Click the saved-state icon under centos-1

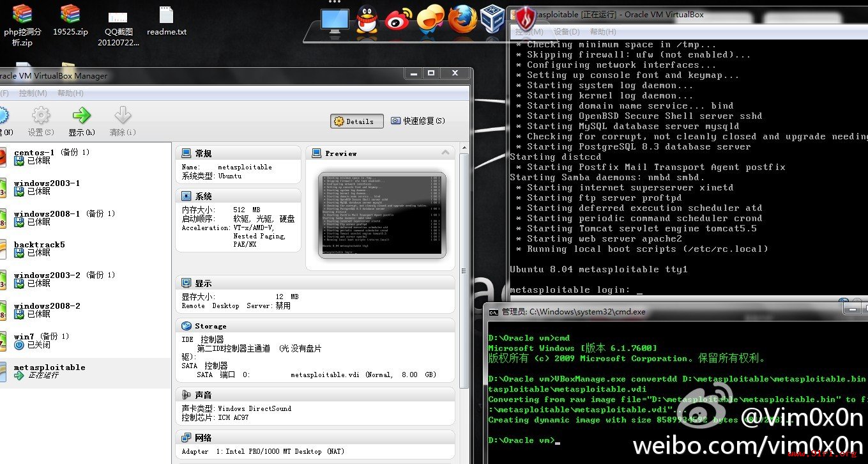19,161
